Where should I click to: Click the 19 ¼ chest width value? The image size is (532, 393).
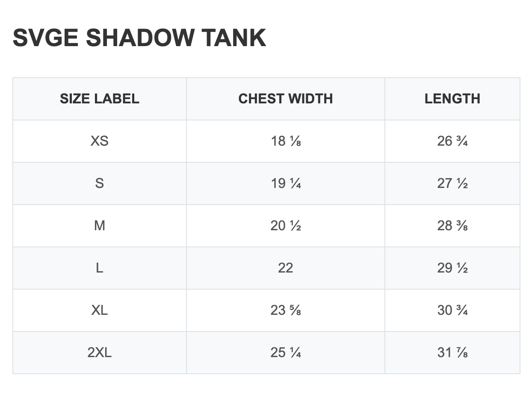click(286, 183)
